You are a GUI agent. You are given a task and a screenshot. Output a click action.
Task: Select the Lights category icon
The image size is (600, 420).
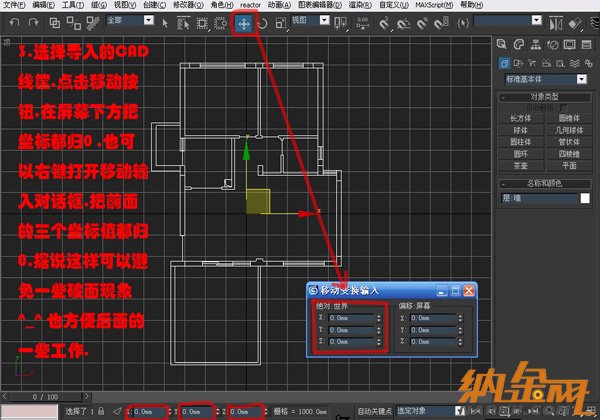(532, 63)
